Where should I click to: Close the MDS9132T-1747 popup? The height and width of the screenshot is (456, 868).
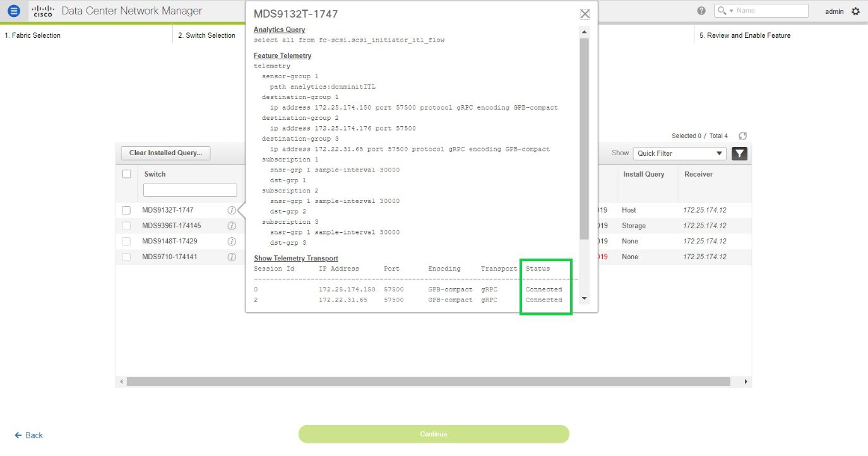pos(585,14)
